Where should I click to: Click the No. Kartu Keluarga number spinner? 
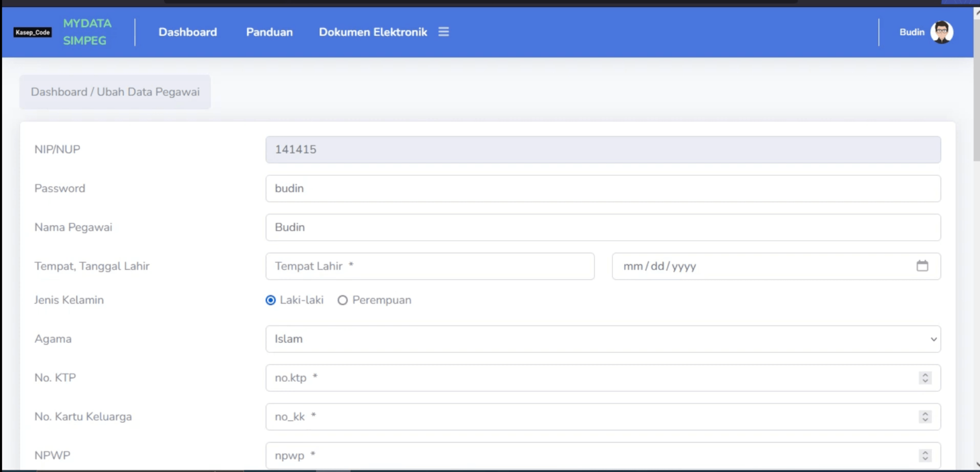[x=925, y=417]
